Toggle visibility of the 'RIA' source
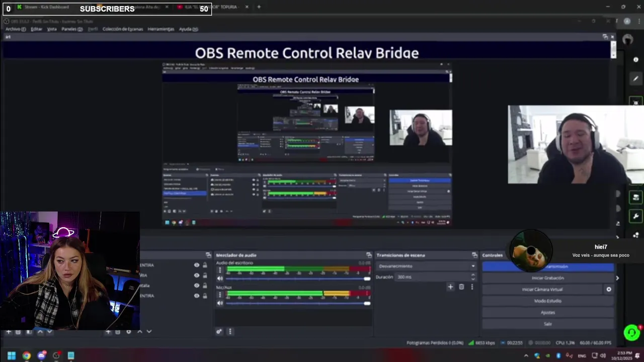Viewport: 644px width, 362px height. (x=197, y=275)
